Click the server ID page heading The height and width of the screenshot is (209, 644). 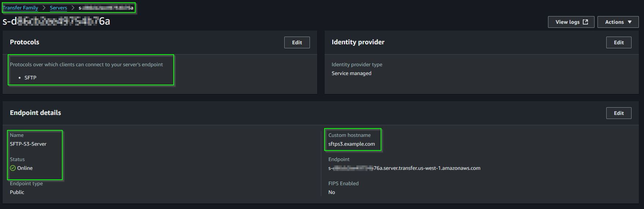pyautogui.click(x=56, y=21)
